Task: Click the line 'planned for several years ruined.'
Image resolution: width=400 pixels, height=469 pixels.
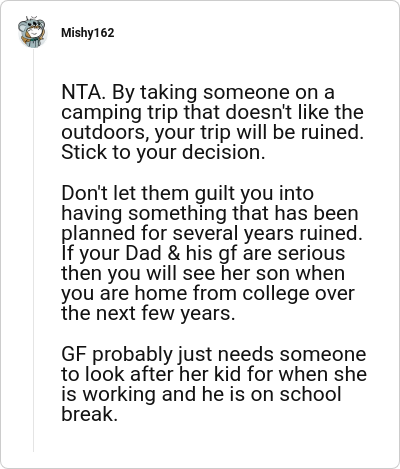Action: pos(212,233)
